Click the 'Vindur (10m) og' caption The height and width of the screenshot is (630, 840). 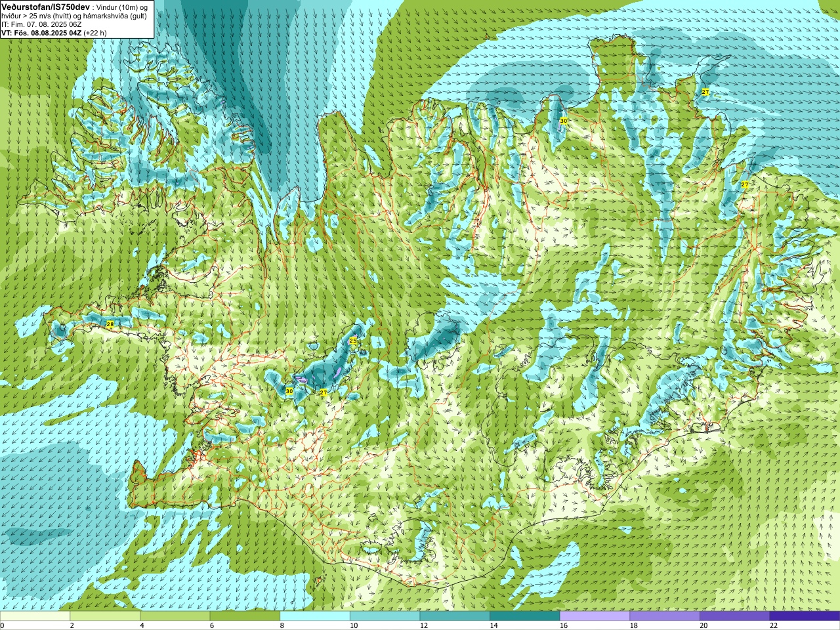click(x=123, y=7)
